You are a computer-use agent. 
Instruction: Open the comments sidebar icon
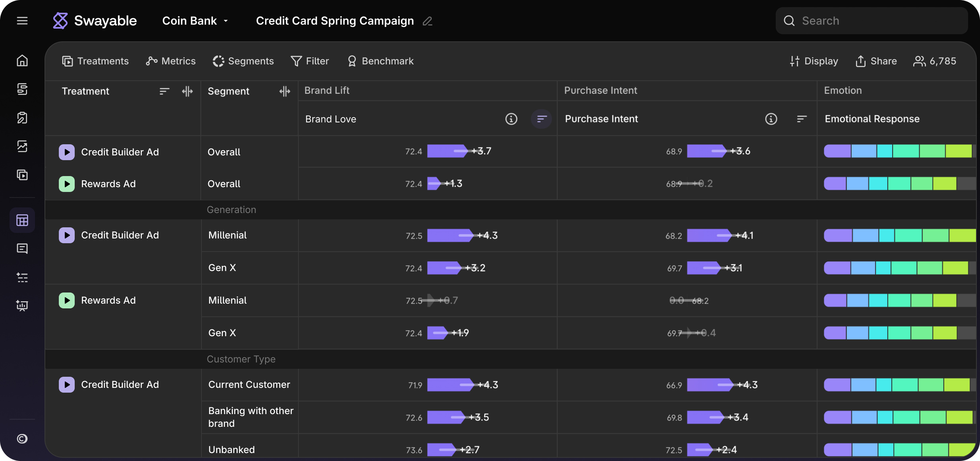22,249
